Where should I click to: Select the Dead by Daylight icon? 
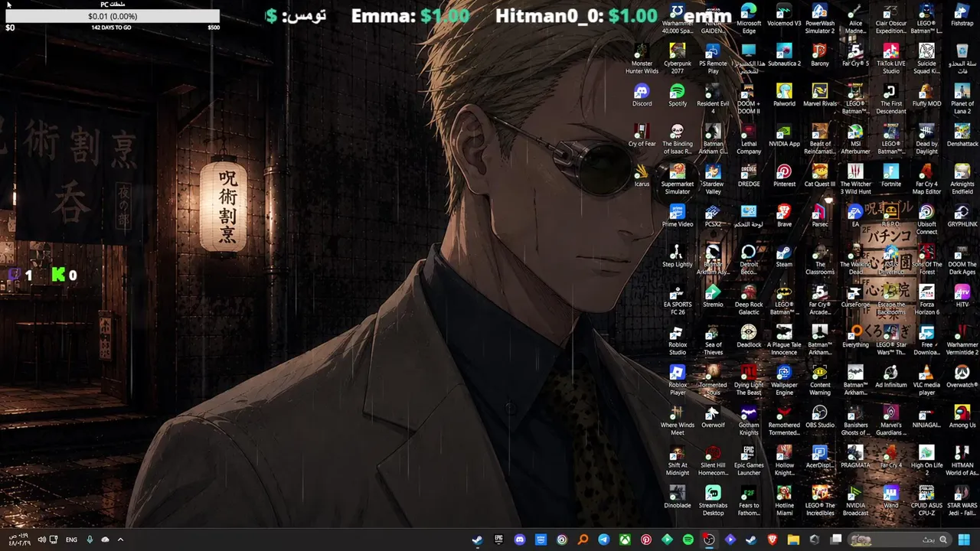point(926,139)
